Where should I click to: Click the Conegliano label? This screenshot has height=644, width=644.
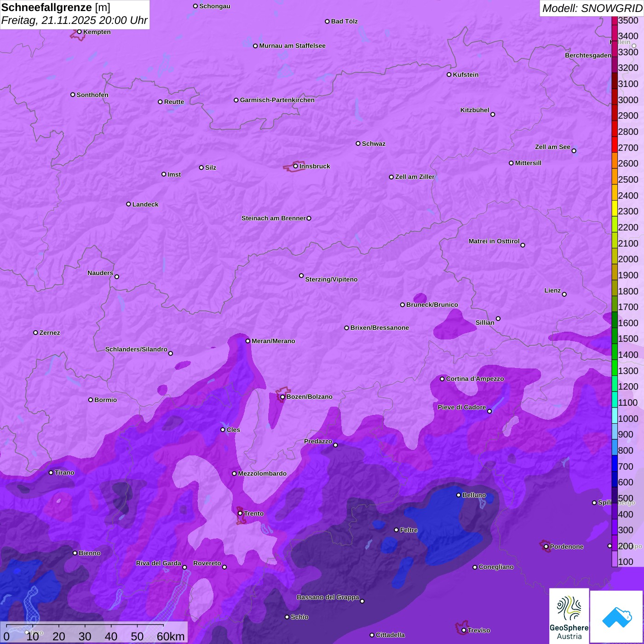496,567
